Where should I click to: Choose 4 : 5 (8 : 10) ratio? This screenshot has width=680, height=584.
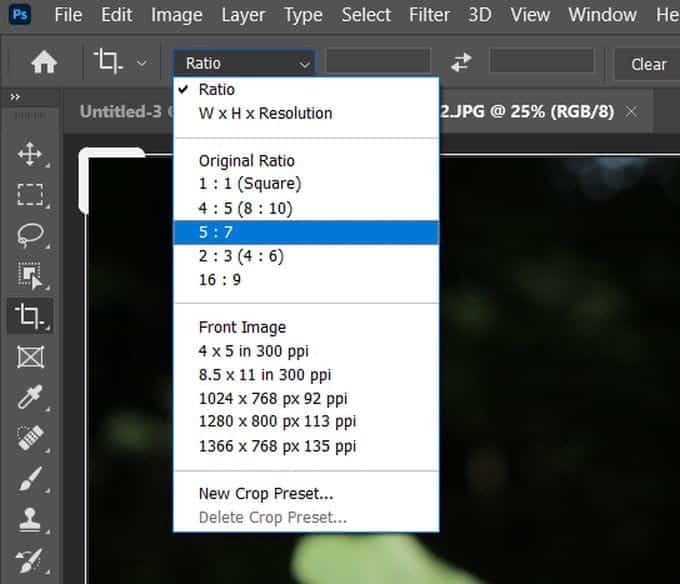(x=306, y=208)
